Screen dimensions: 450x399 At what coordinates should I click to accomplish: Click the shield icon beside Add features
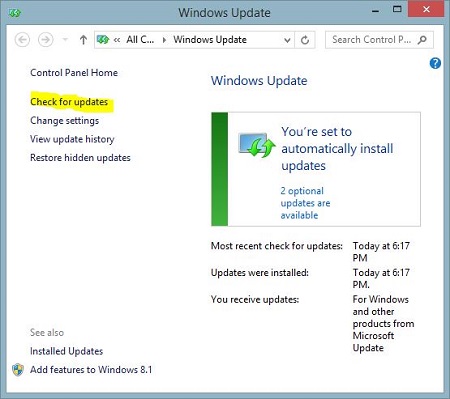pyautogui.click(x=18, y=370)
